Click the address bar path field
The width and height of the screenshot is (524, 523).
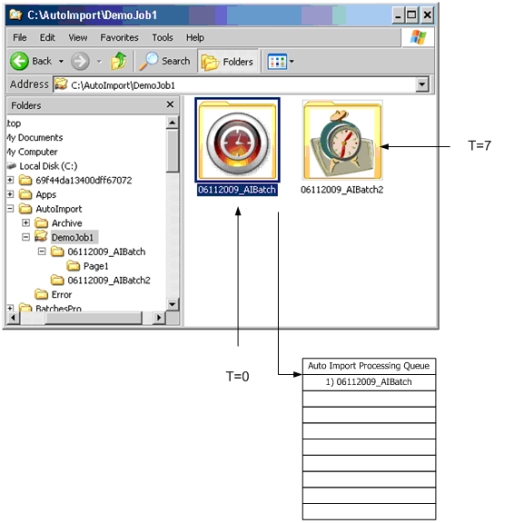pos(235,85)
